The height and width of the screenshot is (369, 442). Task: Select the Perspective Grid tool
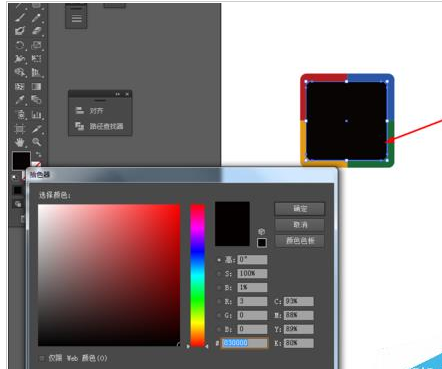pos(36,72)
